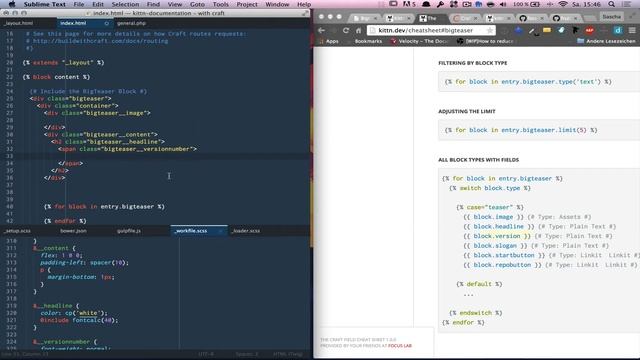This screenshot has width=640, height=360.
Task: Open the Tools menu
Action: [x=220, y=4]
